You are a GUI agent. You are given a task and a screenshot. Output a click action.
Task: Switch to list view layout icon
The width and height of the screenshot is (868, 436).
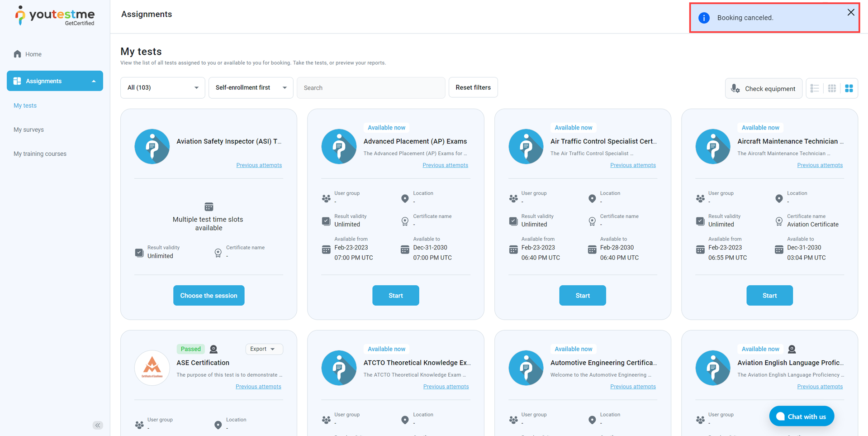pyautogui.click(x=815, y=88)
